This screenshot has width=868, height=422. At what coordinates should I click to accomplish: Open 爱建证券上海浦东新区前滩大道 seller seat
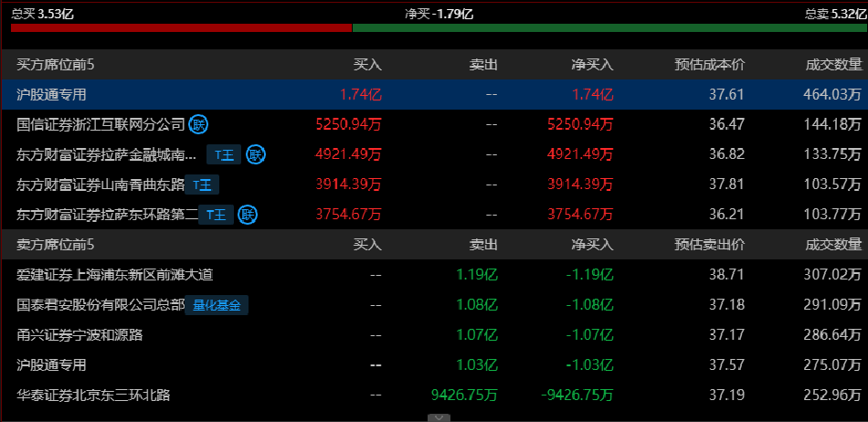[x=115, y=275]
